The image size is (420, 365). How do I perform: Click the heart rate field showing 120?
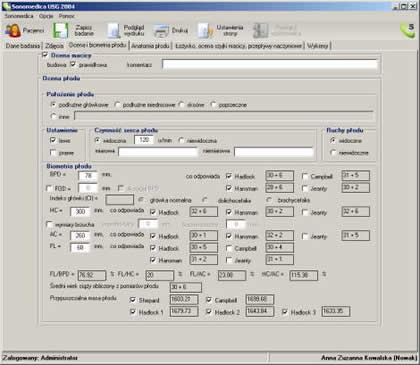pyautogui.click(x=144, y=140)
